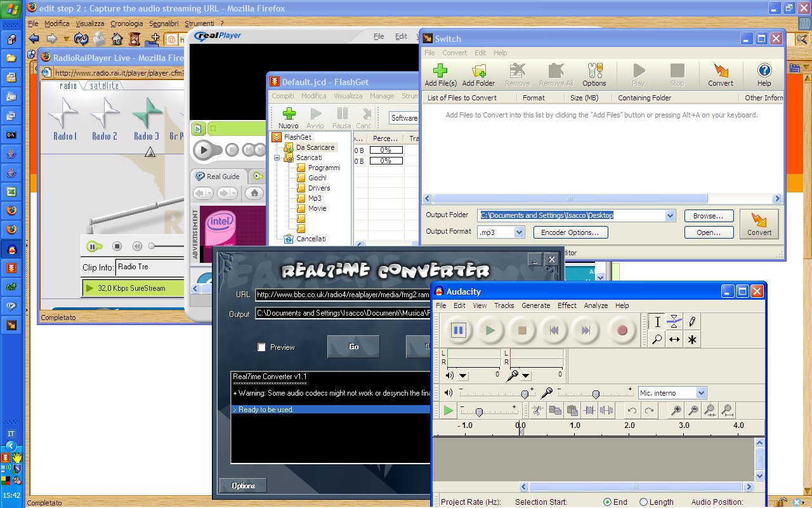The width and height of the screenshot is (812, 508).
Task: Click the Audacity Skip to Start button
Action: tap(554, 330)
